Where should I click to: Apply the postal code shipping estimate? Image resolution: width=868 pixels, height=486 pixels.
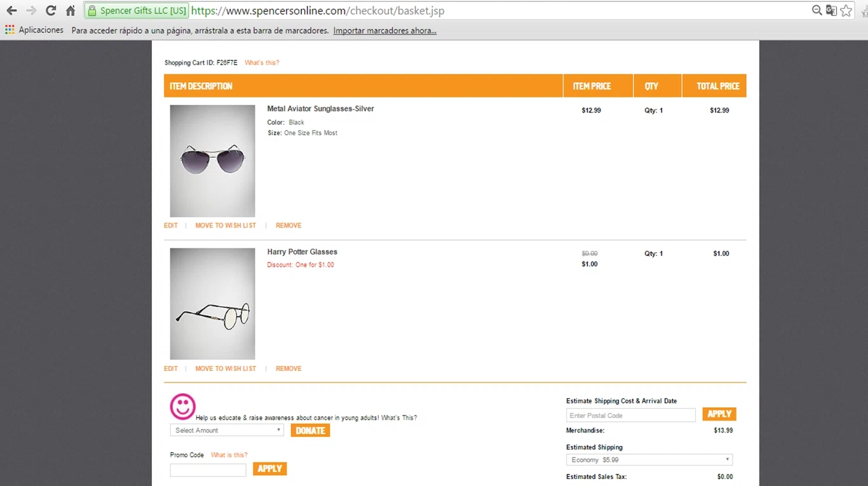[719, 414]
